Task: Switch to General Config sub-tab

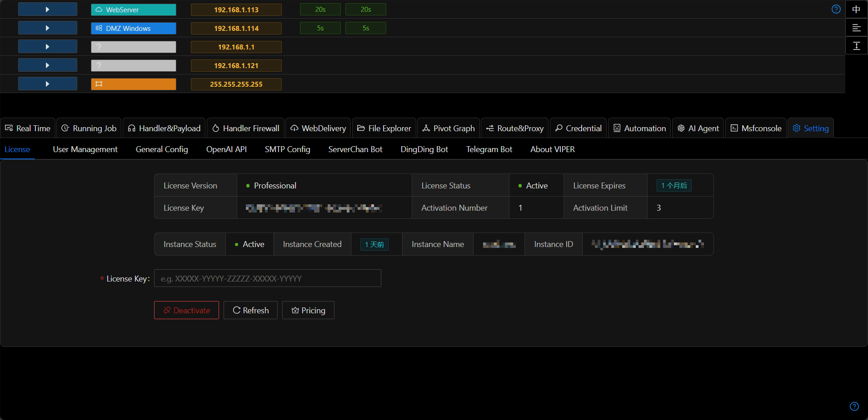Action: 162,149
